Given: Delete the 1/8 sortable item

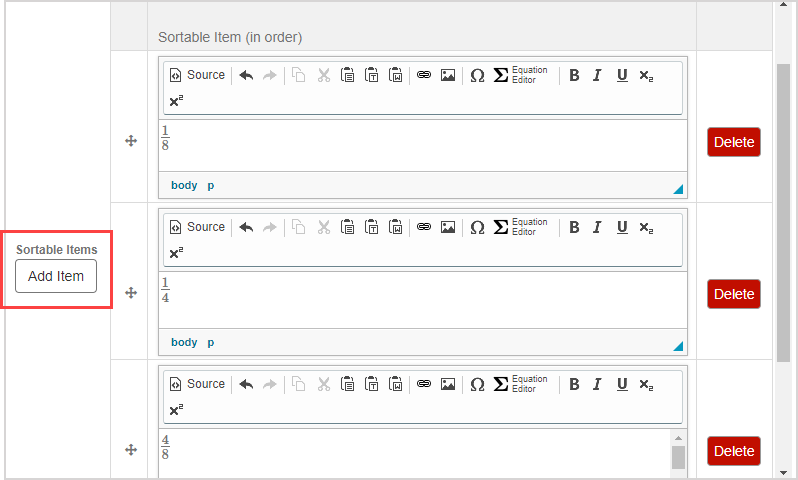Looking at the screenshot, I should [733, 142].
